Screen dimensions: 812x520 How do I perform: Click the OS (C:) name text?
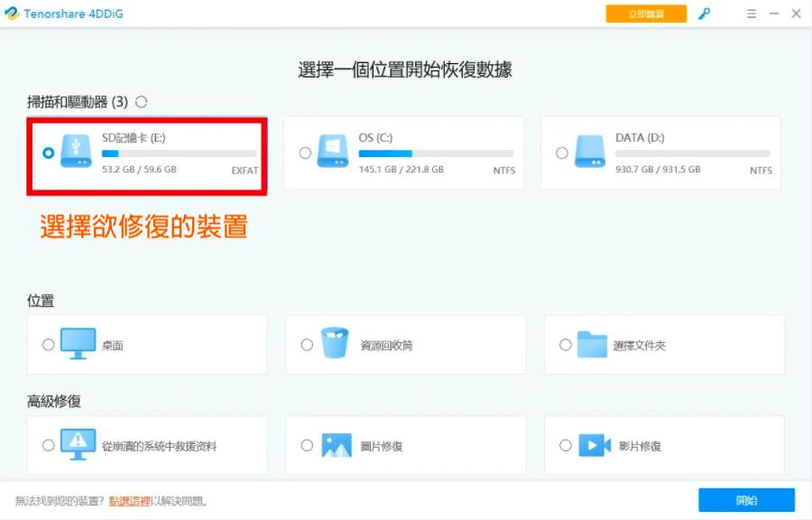pos(375,138)
